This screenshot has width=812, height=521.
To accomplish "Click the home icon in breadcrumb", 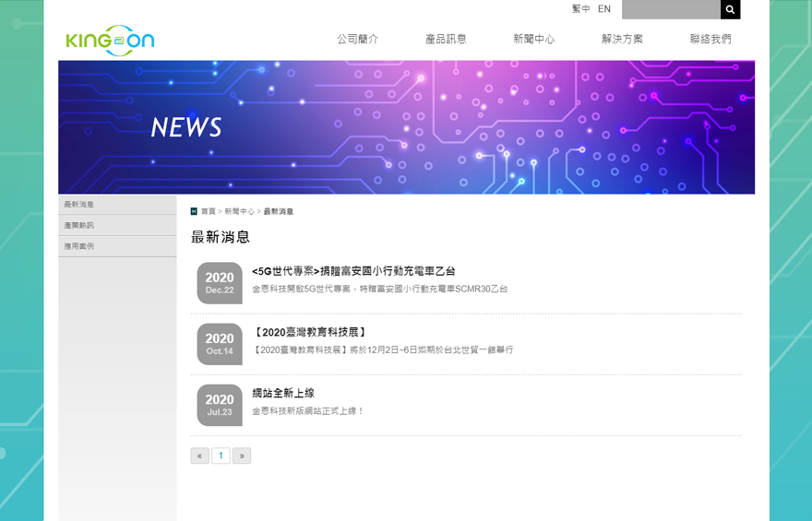I will point(194,211).
